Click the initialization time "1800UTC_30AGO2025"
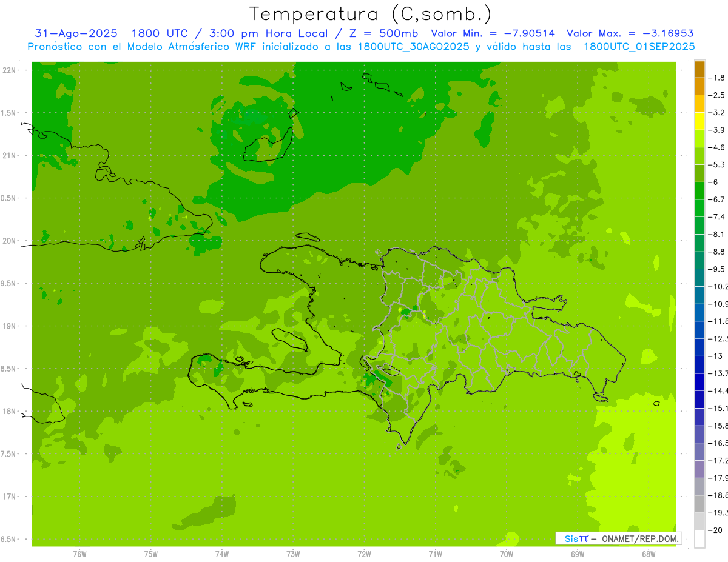 pyautogui.click(x=414, y=47)
